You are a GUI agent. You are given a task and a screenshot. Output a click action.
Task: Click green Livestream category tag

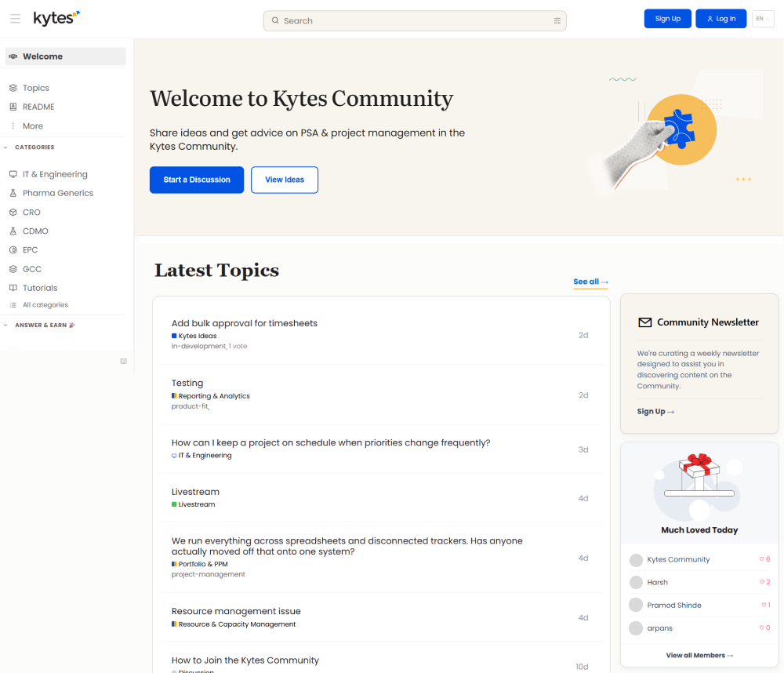tap(193, 504)
